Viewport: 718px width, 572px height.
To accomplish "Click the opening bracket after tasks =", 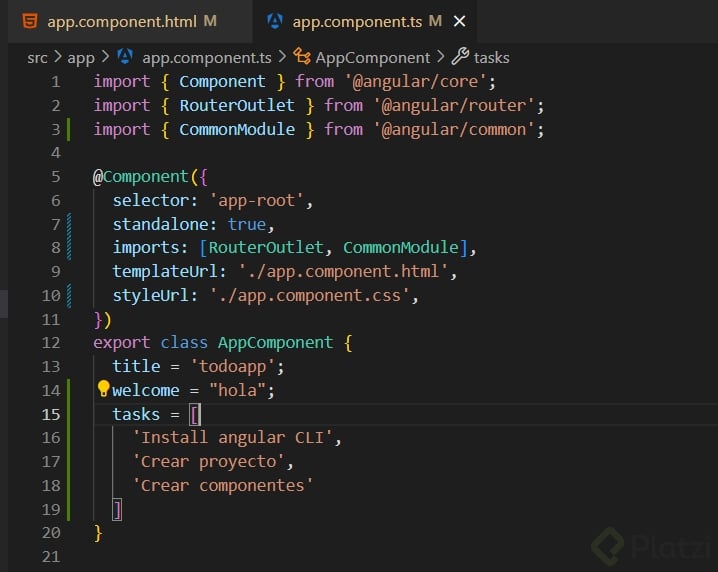I will click(x=195, y=414).
